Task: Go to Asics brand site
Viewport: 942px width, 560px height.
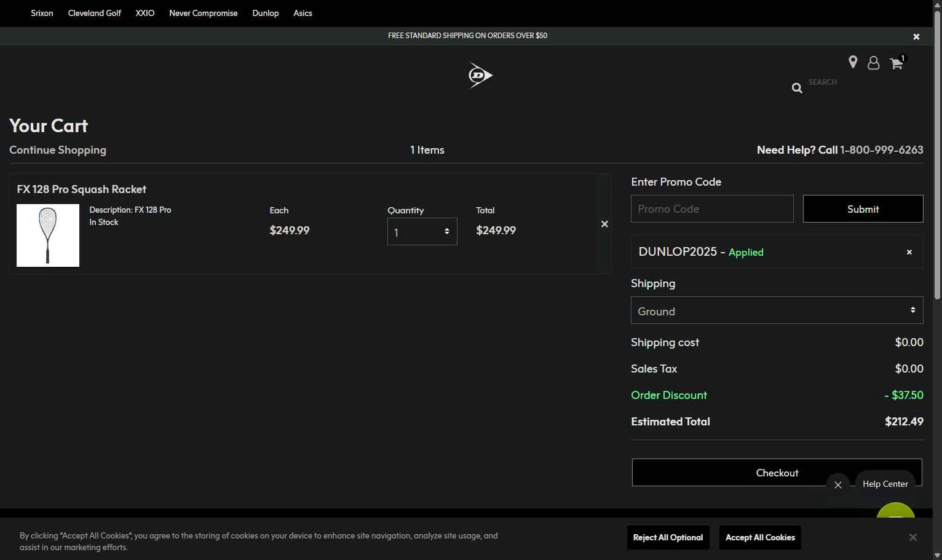Action: pyautogui.click(x=303, y=13)
